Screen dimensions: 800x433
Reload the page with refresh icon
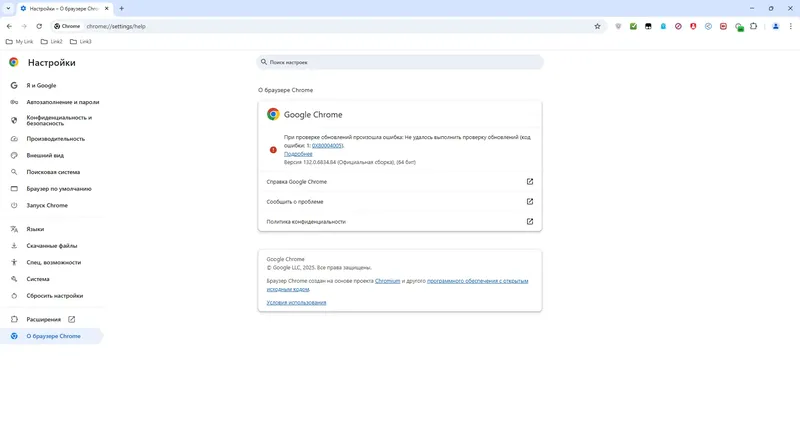click(x=39, y=26)
